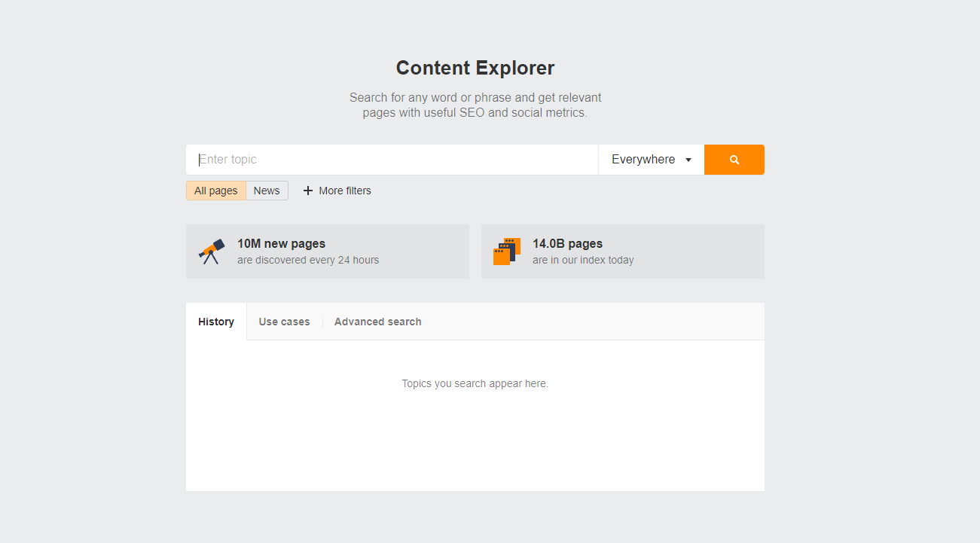Click the SEO and social metrics description
Image resolution: width=980 pixels, height=543 pixels.
pos(475,105)
